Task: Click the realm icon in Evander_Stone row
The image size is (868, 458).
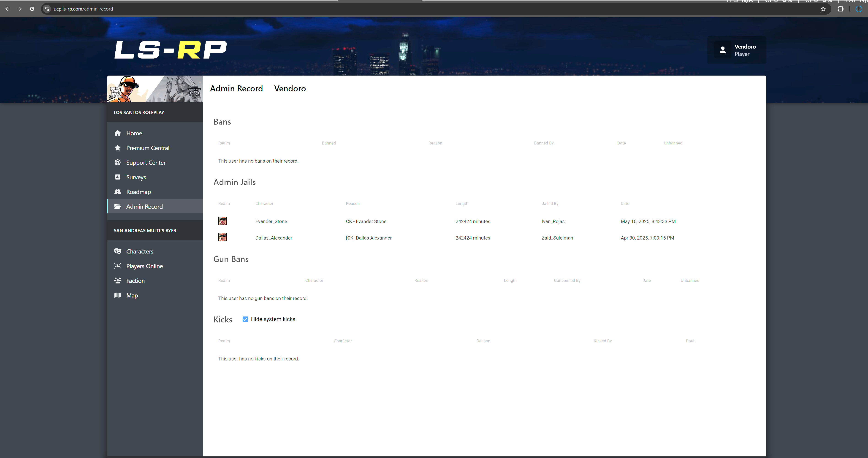Action: pos(222,221)
